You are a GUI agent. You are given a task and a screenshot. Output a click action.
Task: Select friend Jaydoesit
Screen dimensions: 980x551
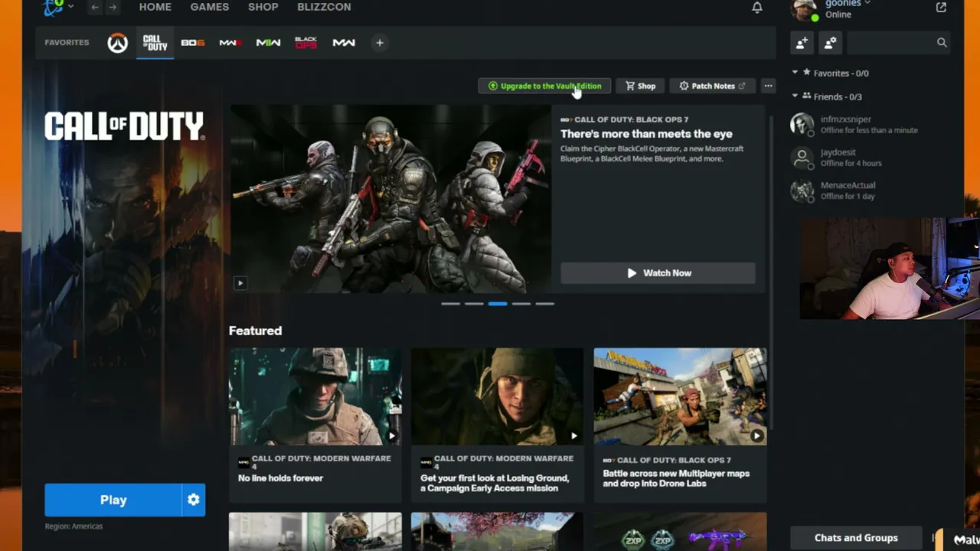pos(869,158)
